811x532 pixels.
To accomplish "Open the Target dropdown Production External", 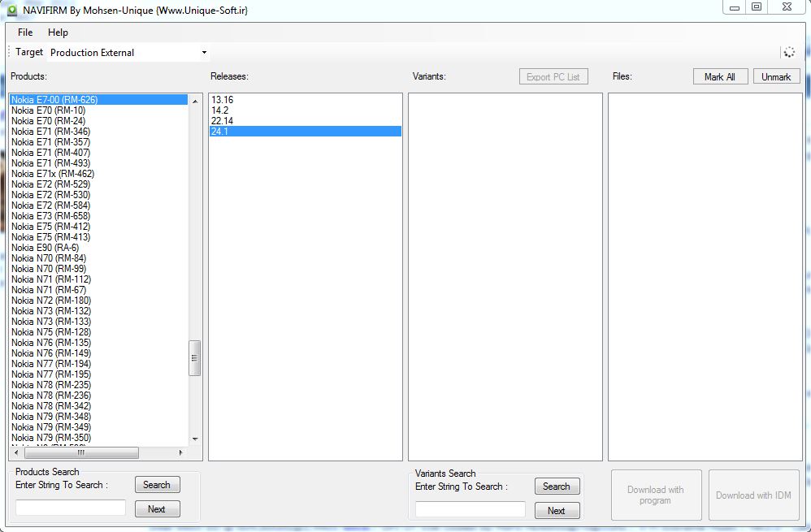I will [128, 52].
